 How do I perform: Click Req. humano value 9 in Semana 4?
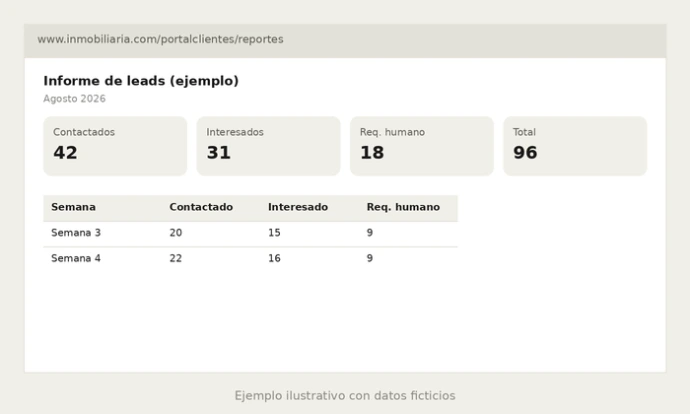coord(370,258)
